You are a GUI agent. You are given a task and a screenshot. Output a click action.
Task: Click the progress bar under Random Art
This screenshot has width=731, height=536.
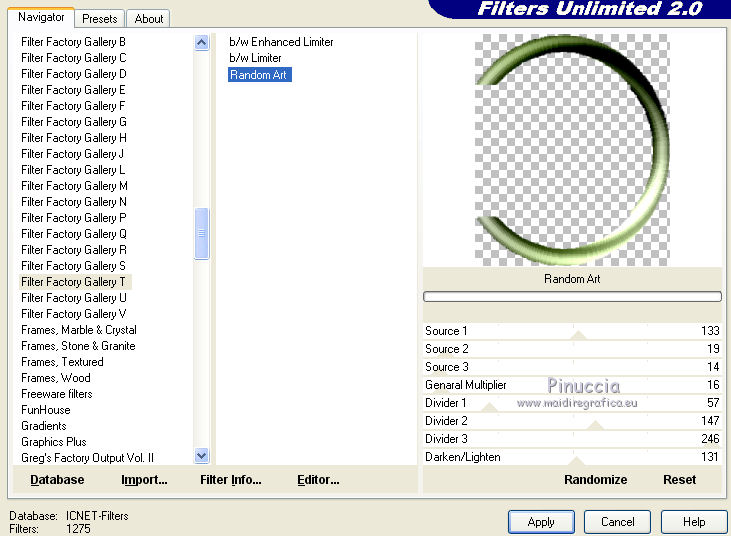tap(572, 296)
